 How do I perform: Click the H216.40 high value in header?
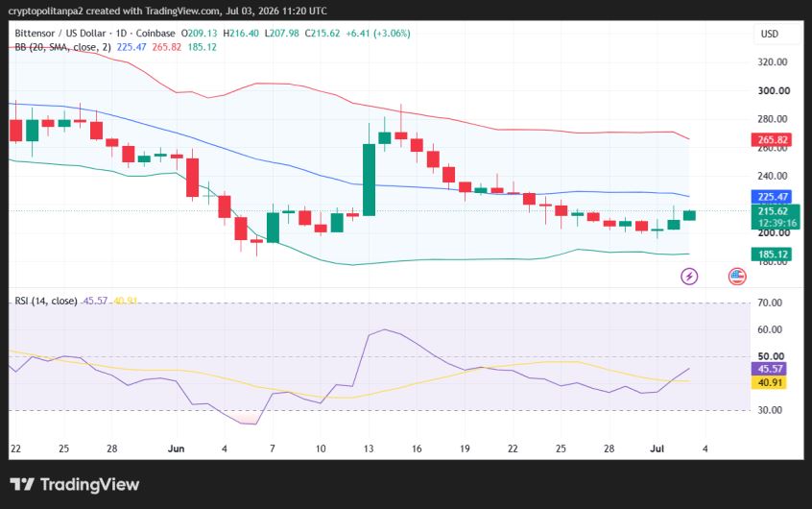241,34
